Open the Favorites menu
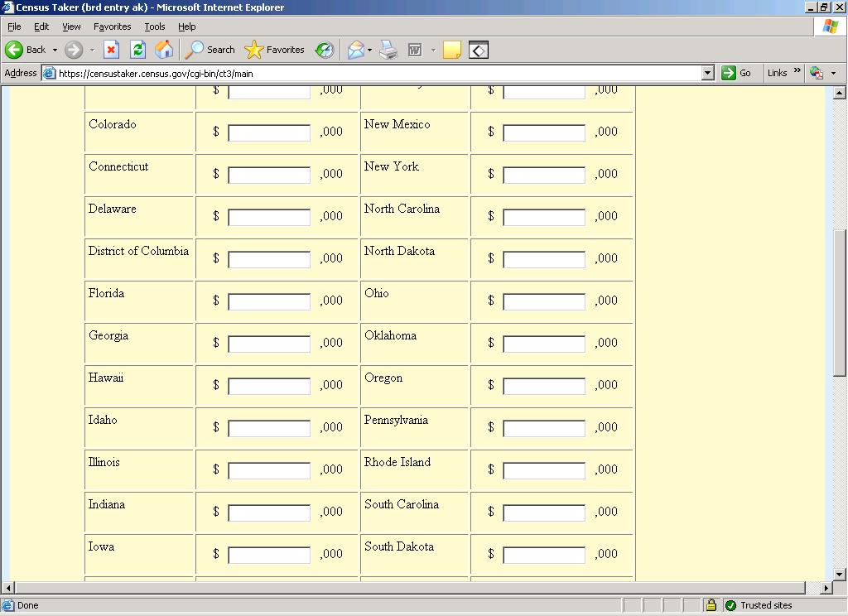Image resolution: width=848 pixels, height=616 pixels. coord(112,26)
